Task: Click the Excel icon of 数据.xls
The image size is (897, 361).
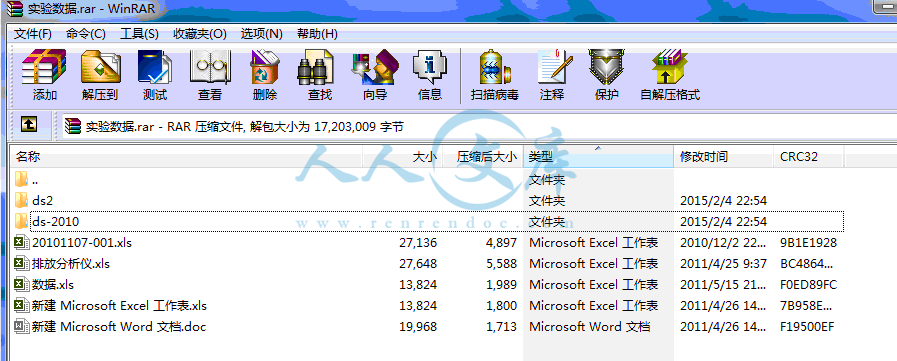Action: click(21, 284)
